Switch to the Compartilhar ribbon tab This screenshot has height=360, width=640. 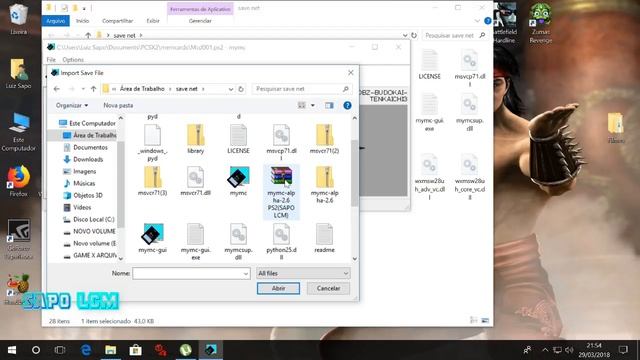(118, 21)
